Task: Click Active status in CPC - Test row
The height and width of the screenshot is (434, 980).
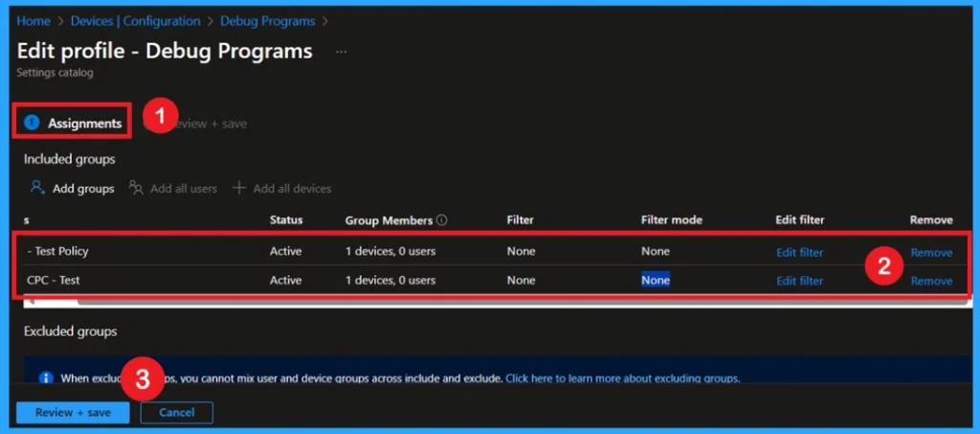Action: (285, 280)
